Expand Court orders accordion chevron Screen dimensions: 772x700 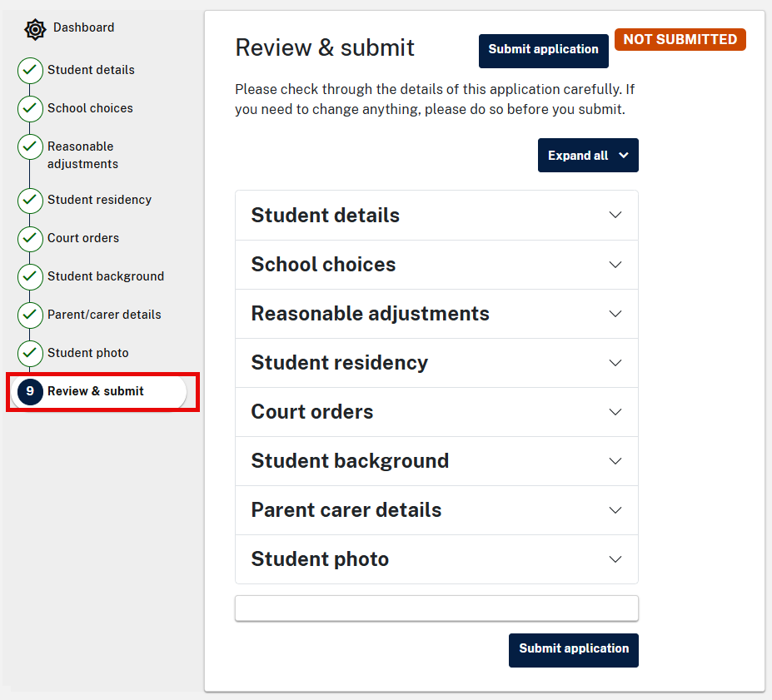(615, 412)
